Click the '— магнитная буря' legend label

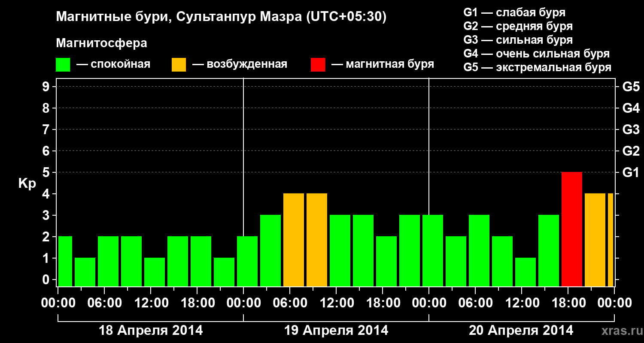pos(383,65)
